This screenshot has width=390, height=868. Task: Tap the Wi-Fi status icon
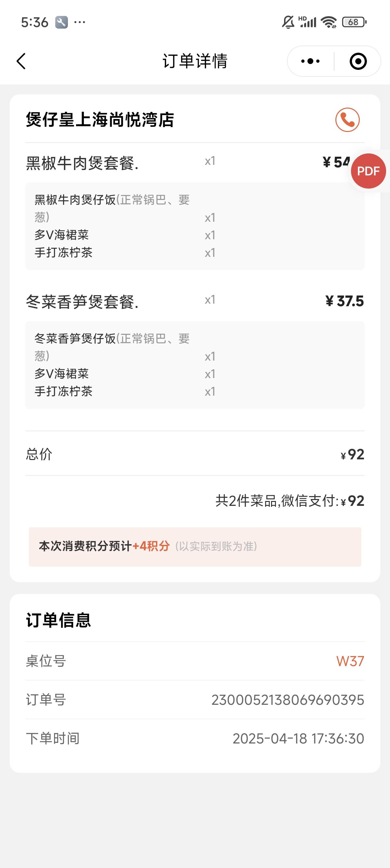point(329,22)
